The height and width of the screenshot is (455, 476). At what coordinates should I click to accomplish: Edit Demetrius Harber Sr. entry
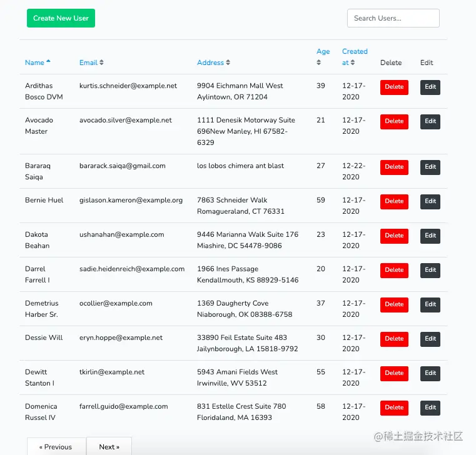(x=430, y=304)
